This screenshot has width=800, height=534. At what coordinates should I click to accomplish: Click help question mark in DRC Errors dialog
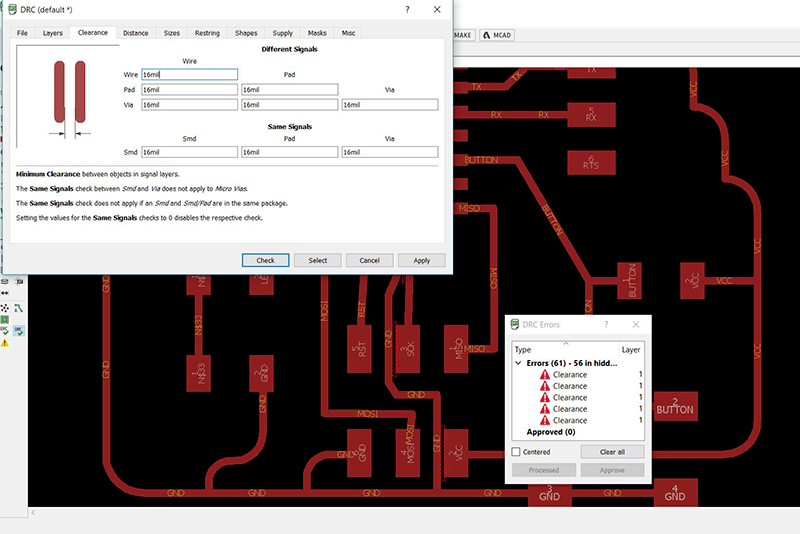point(605,325)
